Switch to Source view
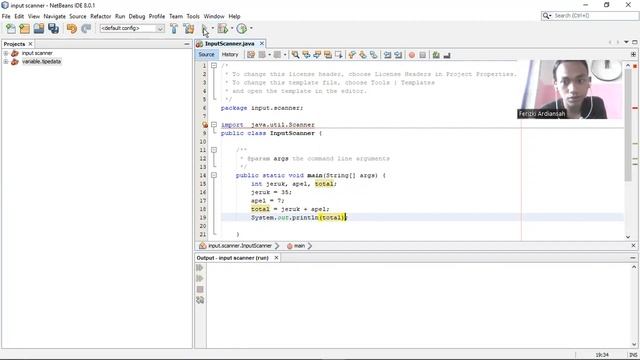Viewport: 640px width, 360px height. (x=206, y=54)
